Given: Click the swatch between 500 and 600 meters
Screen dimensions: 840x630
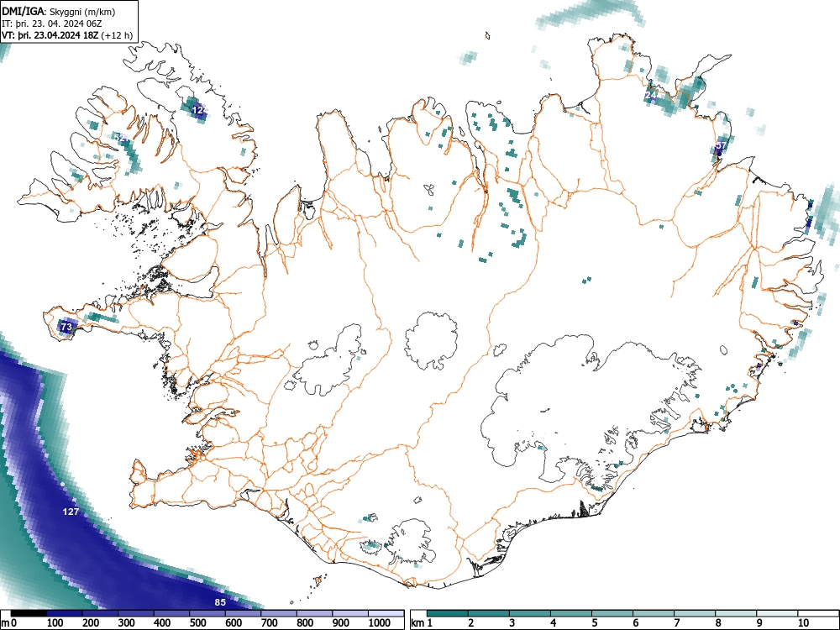Looking at the screenshot, I should [207, 613].
